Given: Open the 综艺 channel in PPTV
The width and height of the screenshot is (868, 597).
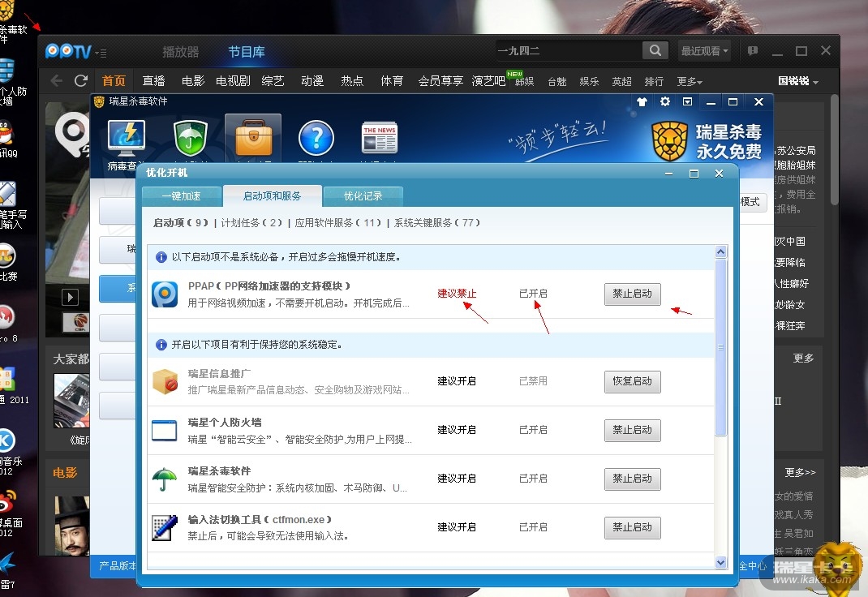Looking at the screenshot, I should click(x=273, y=81).
